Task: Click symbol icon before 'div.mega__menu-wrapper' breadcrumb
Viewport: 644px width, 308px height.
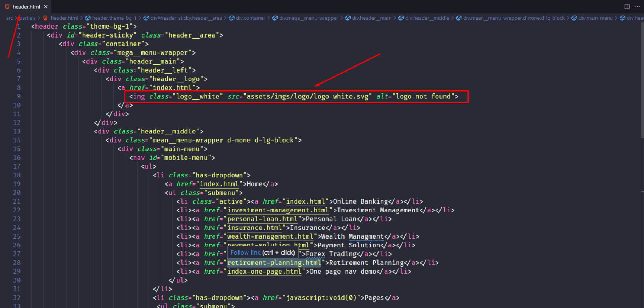Action: click(x=275, y=18)
